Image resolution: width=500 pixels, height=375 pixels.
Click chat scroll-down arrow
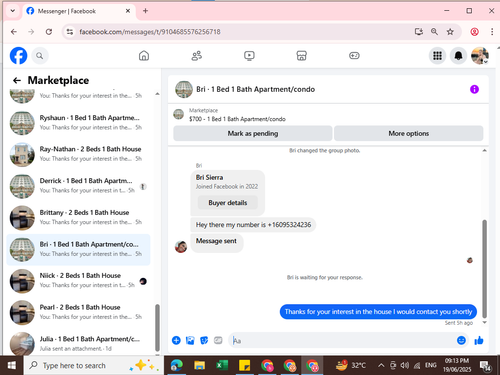(484, 322)
